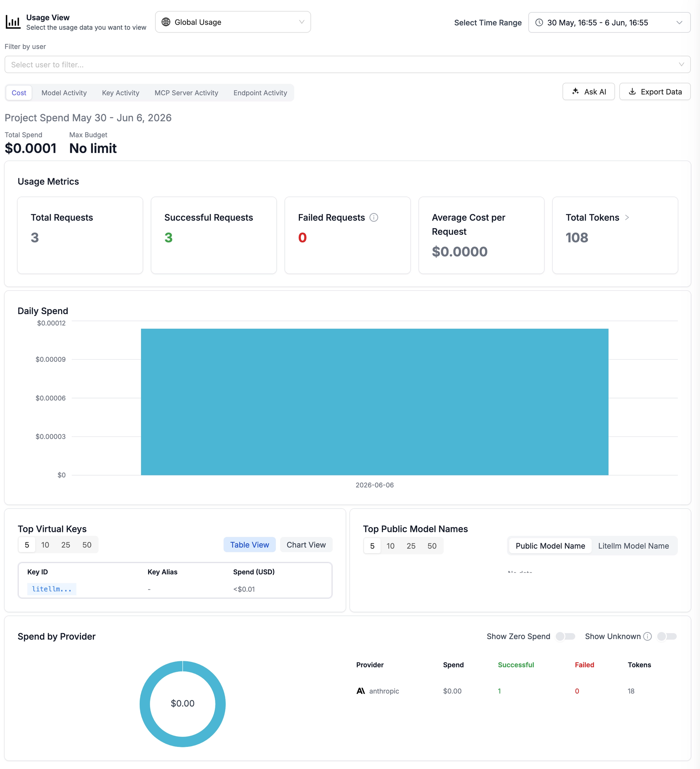The image size is (700, 769).
Task: Click the download icon on Export Data
Action: pyautogui.click(x=632, y=91)
